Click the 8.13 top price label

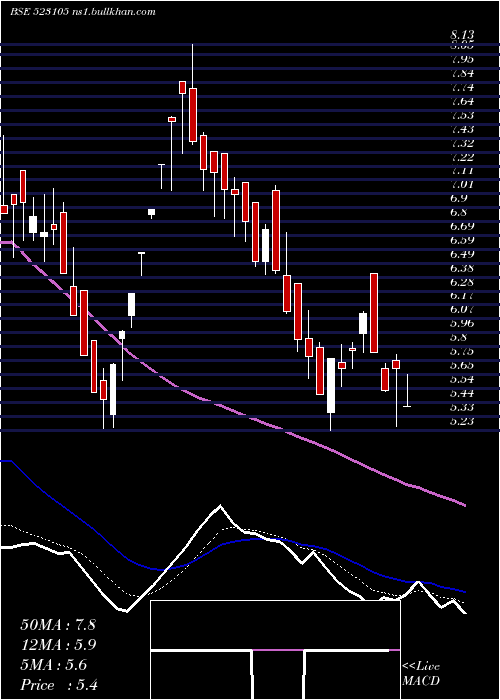[x=462, y=35]
